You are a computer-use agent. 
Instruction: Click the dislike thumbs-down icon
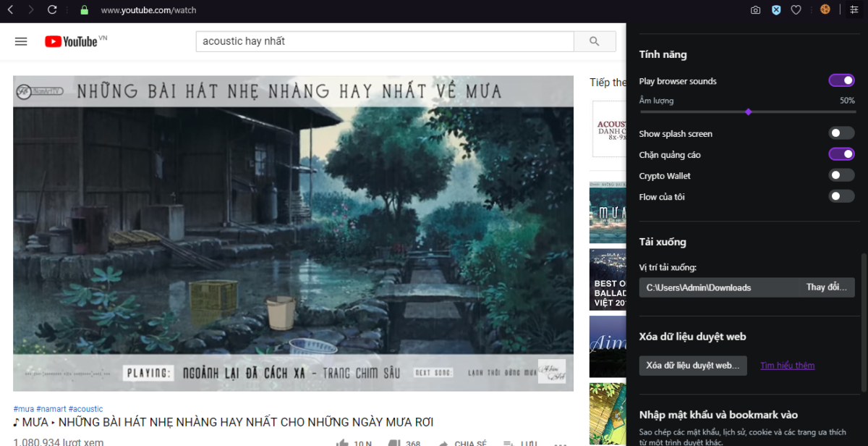click(x=394, y=443)
